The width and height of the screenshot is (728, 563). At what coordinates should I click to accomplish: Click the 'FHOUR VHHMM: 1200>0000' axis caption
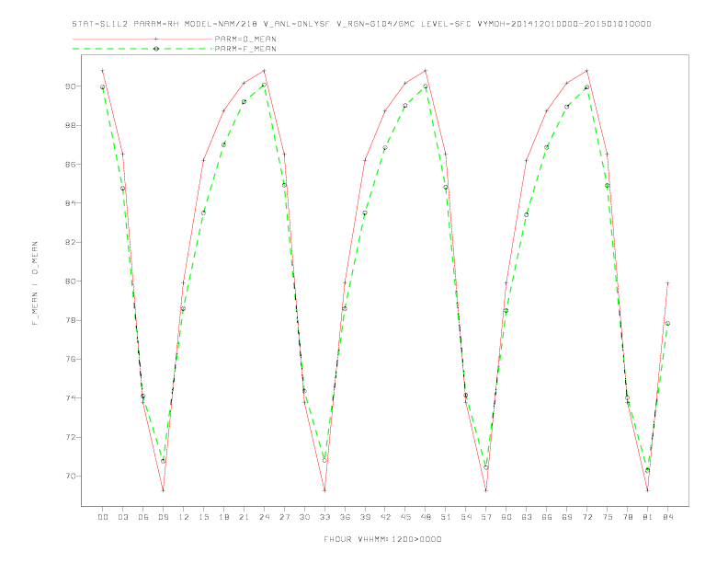[382, 539]
